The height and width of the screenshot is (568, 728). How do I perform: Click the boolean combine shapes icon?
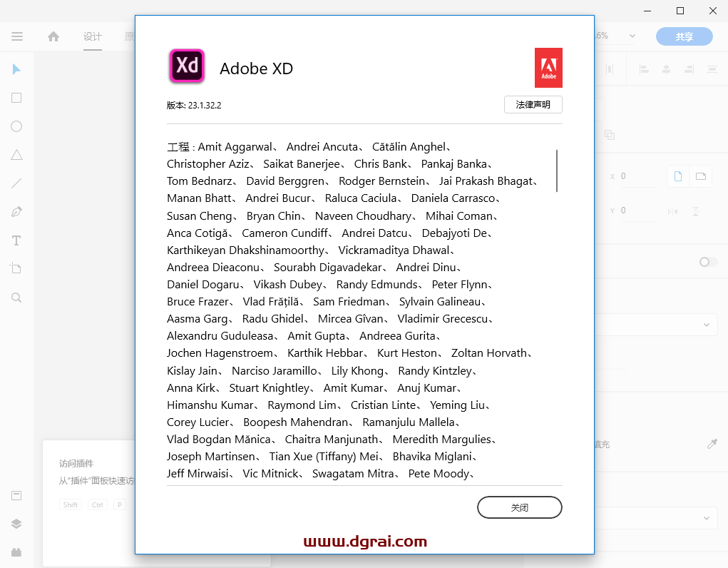pyautogui.click(x=610, y=135)
